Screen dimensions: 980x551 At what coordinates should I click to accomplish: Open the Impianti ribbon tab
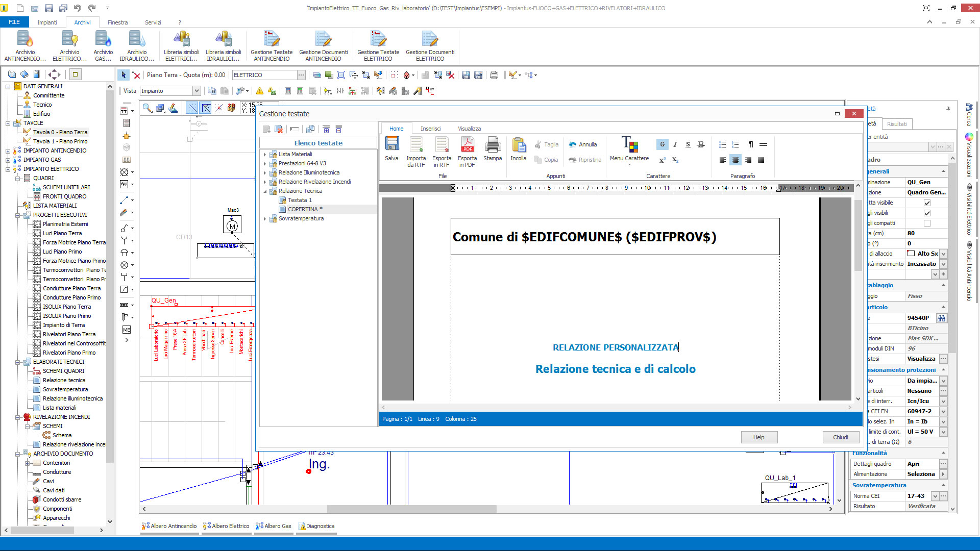47,22
